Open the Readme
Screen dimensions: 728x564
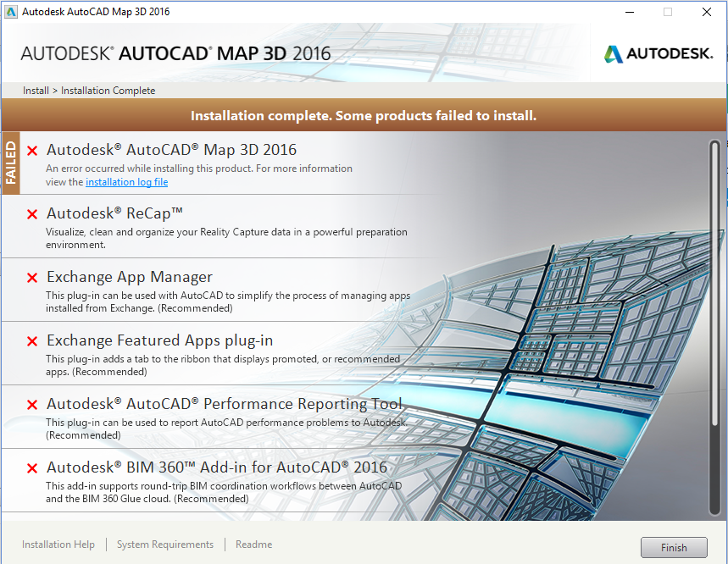(253, 545)
